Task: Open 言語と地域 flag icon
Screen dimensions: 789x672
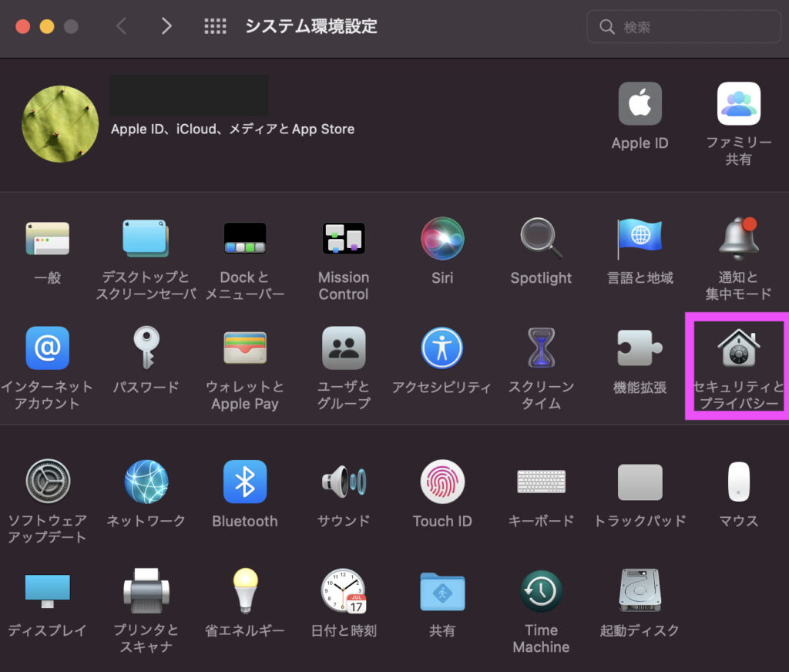Action: (640, 239)
